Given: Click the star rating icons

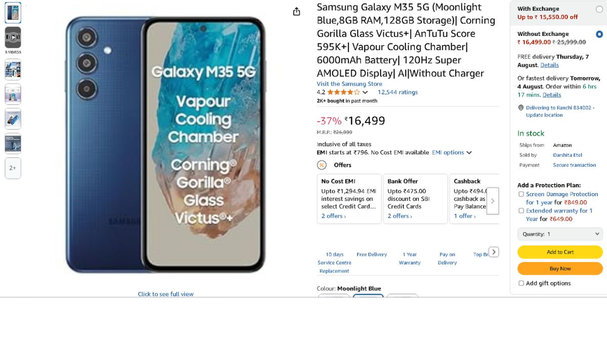Looking at the screenshot, I should (x=343, y=92).
